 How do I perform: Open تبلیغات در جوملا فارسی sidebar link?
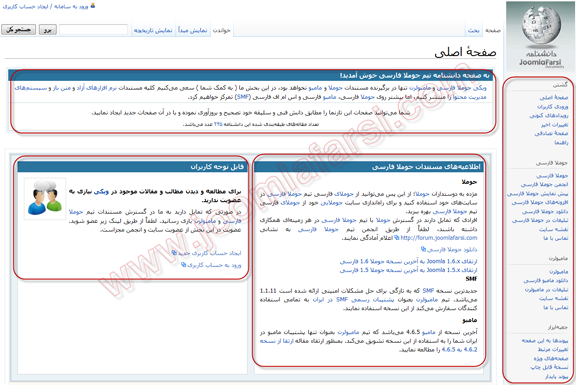tap(540, 220)
